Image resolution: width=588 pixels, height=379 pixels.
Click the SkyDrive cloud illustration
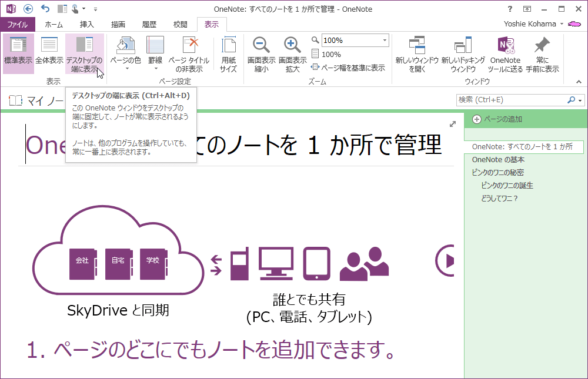pyautogui.click(x=118, y=250)
